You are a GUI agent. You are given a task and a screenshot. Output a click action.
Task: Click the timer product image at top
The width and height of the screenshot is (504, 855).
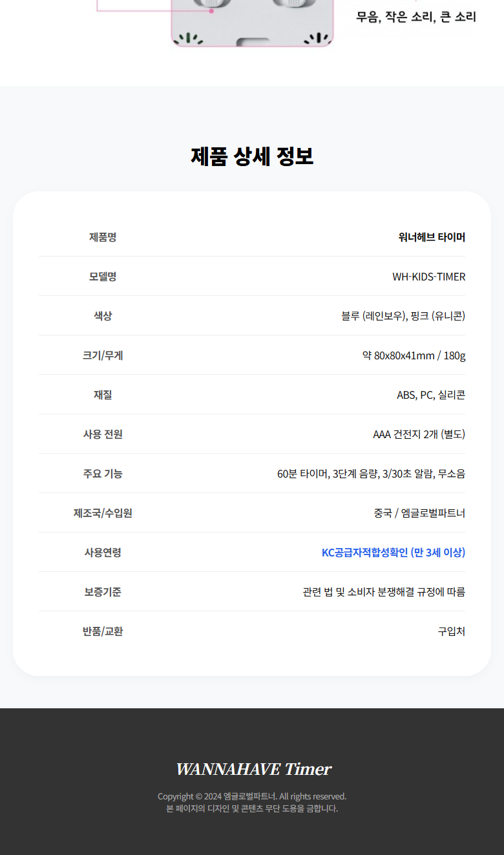tap(252, 23)
